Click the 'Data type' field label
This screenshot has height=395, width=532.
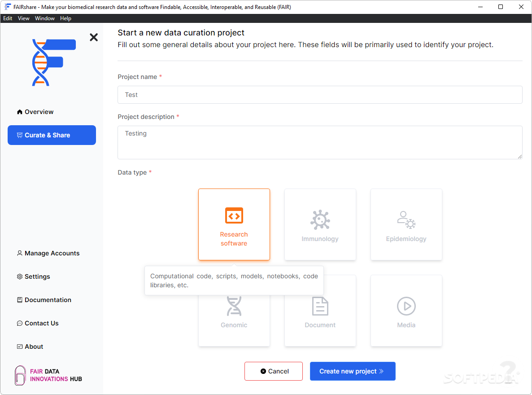coord(132,172)
